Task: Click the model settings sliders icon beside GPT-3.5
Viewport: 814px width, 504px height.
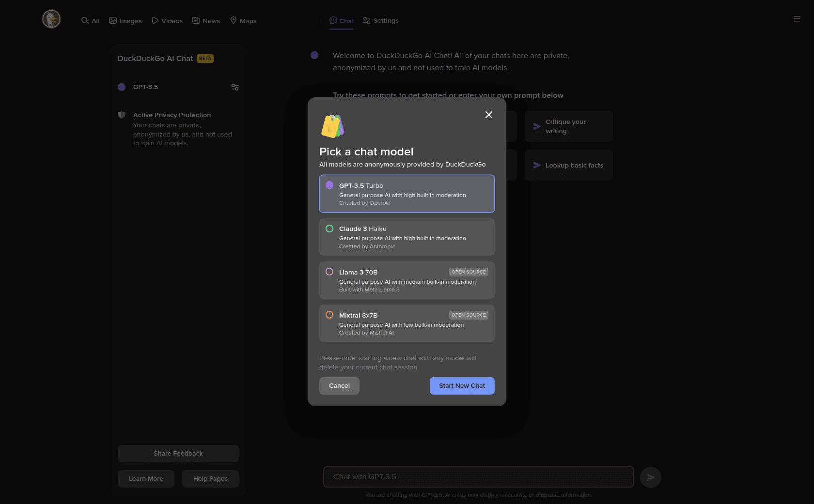Action: (235, 87)
